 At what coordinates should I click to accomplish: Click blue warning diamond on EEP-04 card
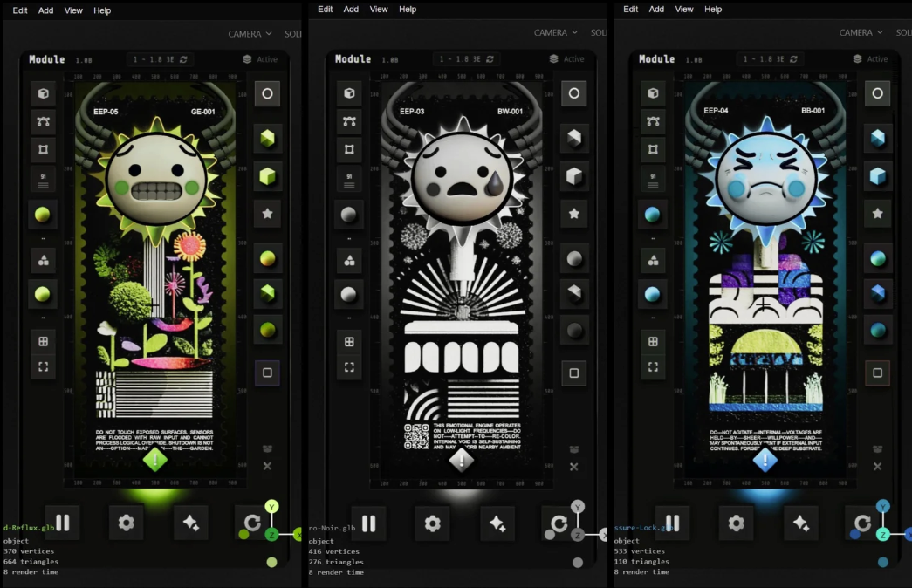[765, 460]
